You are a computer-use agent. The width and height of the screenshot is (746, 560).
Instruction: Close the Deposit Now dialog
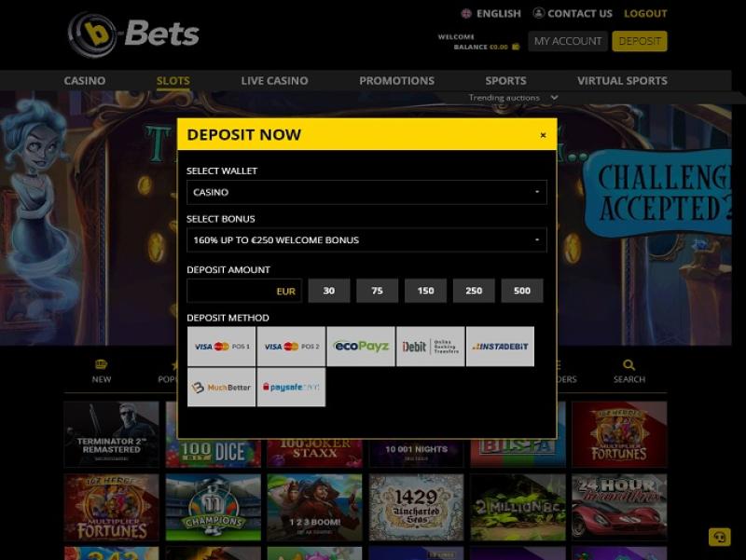543,135
